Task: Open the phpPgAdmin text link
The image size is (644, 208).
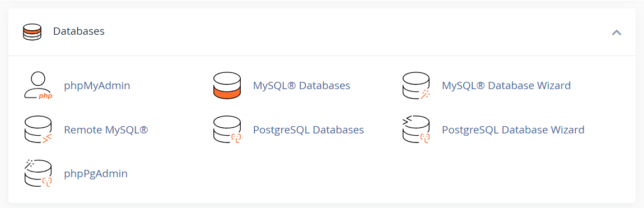Action: 96,173
